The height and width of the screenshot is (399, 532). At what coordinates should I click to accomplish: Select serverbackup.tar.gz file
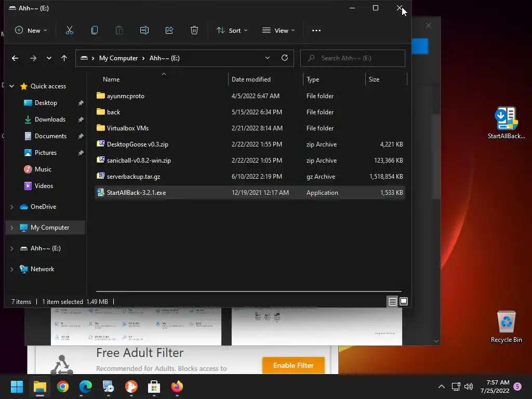pos(250,177)
